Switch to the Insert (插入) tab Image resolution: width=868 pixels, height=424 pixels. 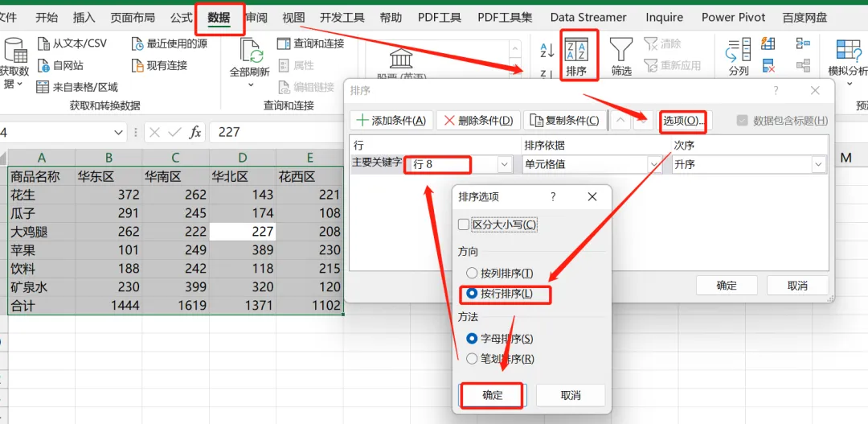coord(84,17)
